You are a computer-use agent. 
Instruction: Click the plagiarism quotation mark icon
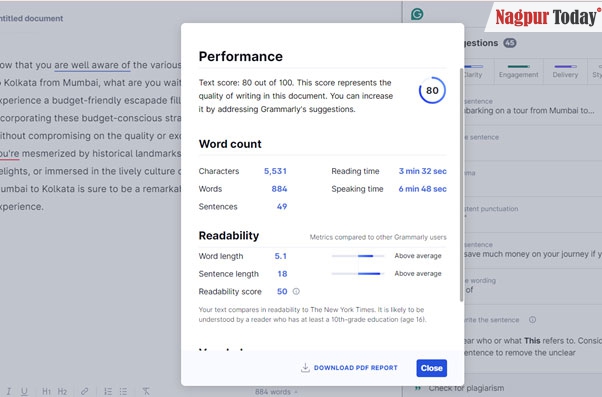[x=418, y=388]
